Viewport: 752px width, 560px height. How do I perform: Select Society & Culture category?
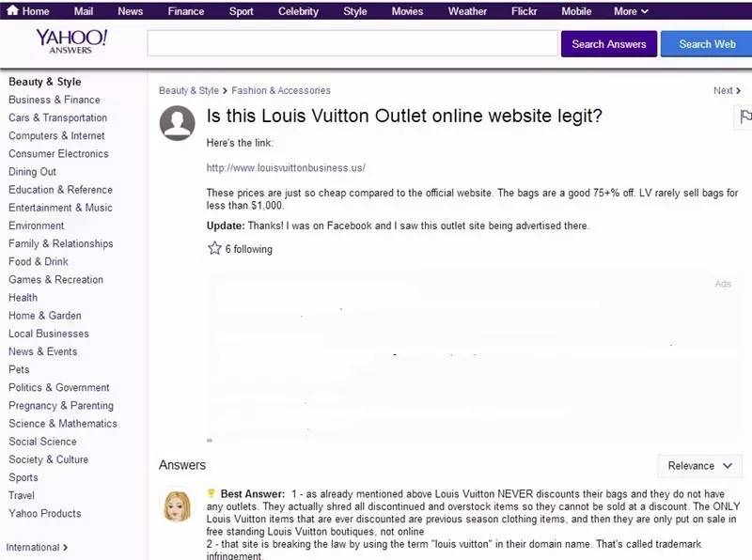49,459
